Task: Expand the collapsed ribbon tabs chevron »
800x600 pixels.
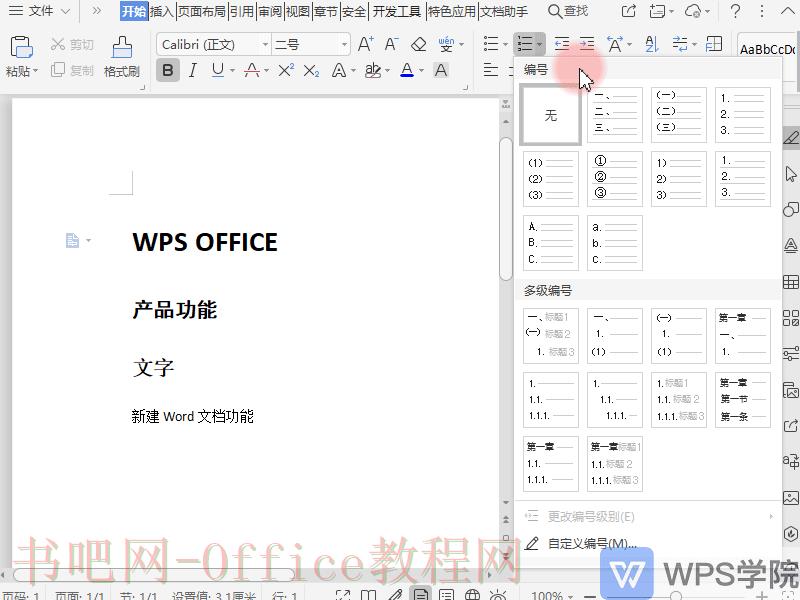Action: pos(96,11)
